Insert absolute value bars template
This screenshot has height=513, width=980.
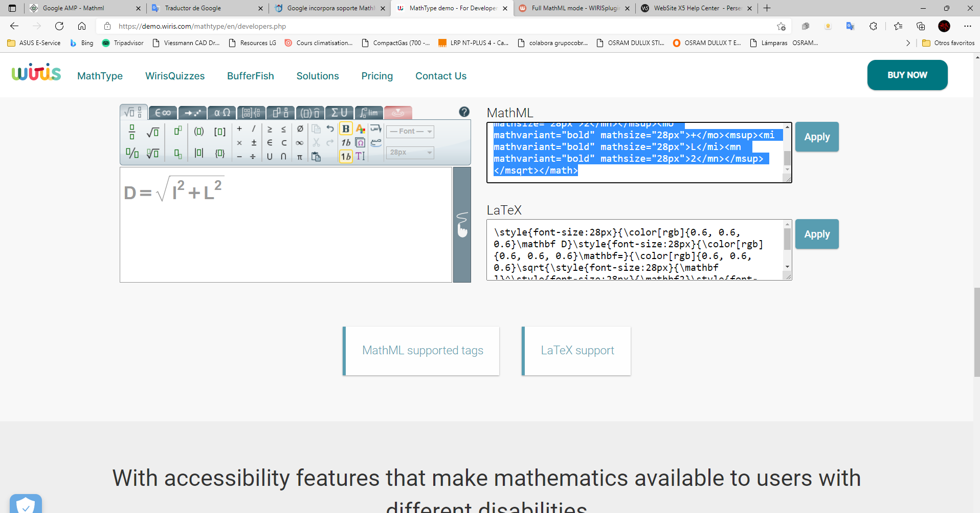click(x=199, y=153)
